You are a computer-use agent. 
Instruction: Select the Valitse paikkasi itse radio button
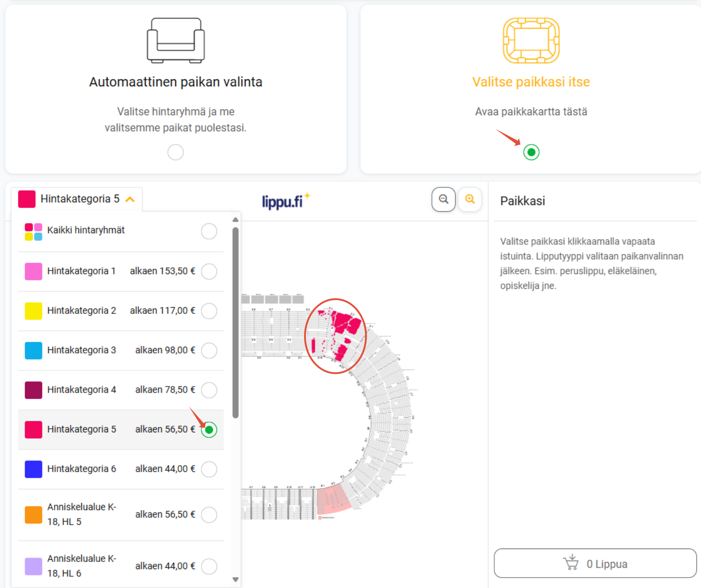coord(531,152)
